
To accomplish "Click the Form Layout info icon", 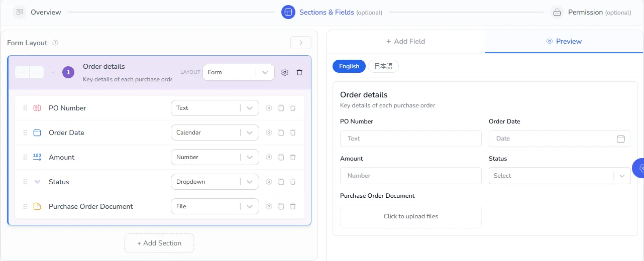I will pos(55,43).
